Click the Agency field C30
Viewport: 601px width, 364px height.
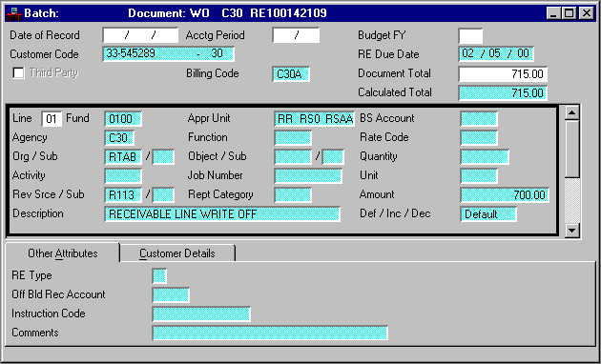pos(119,138)
